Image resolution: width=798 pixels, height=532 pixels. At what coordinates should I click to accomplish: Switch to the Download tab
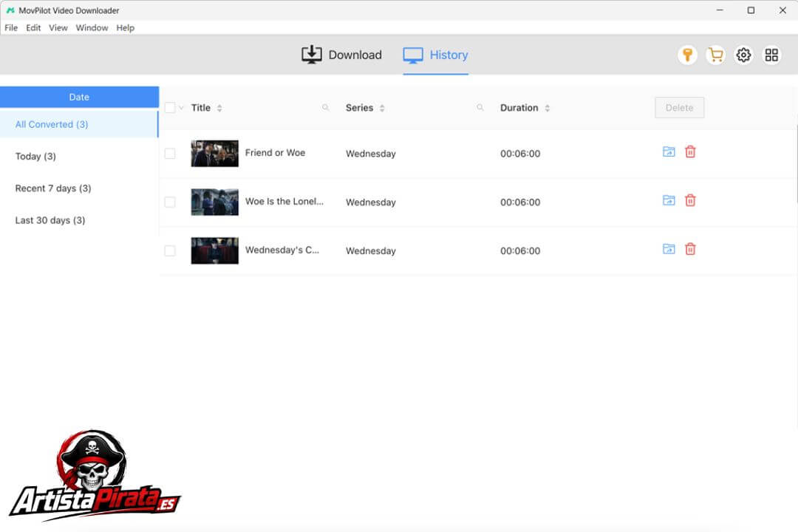pyautogui.click(x=341, y=55)
